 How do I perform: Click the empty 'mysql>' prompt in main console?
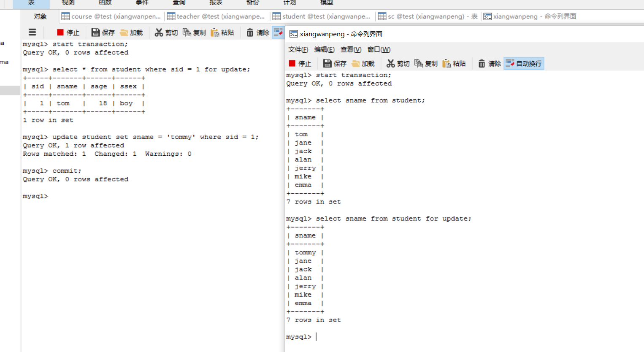(35, 196)
